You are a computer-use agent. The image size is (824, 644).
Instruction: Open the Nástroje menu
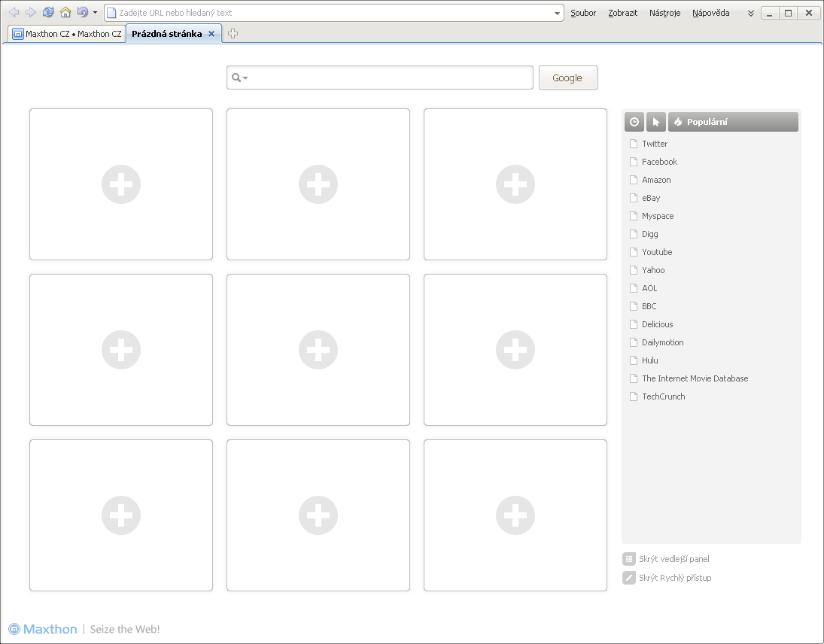pyautogui.click(x=664, y=12)
